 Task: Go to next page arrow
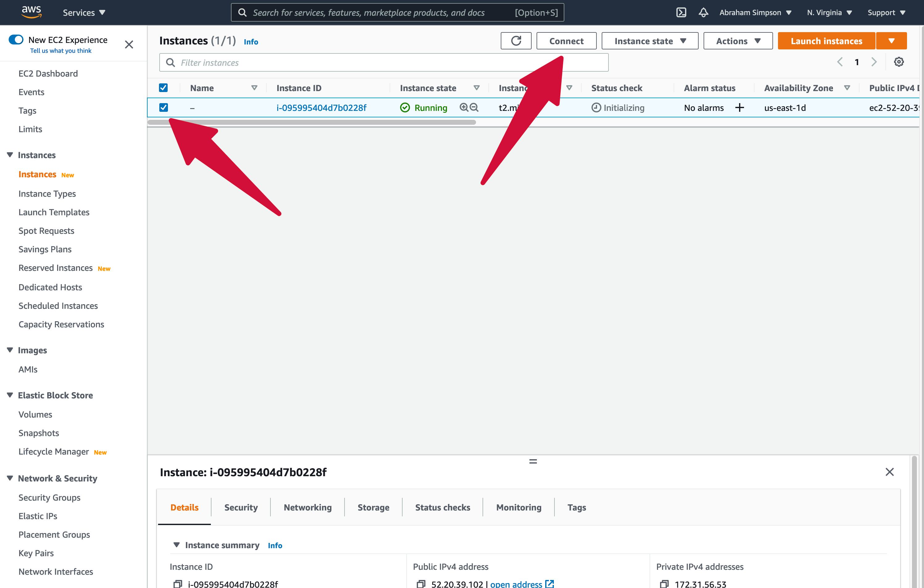coord(874,62)
